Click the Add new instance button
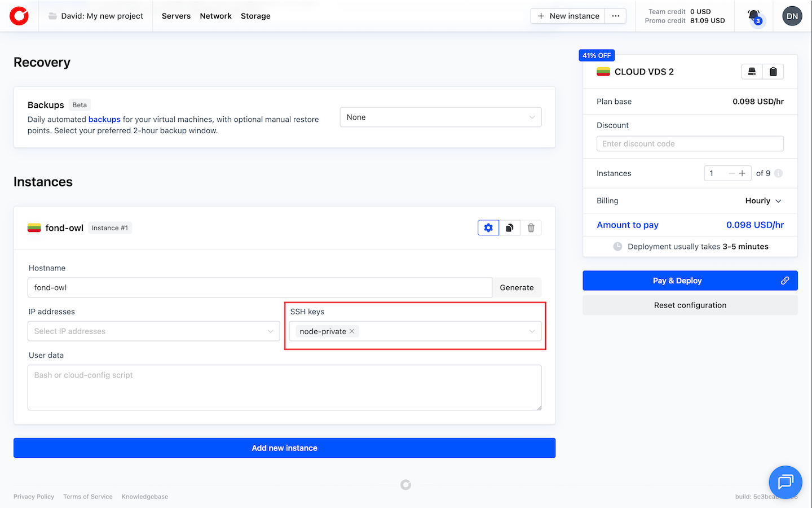This screenshot has height=508, width=812. coord(284,448)
